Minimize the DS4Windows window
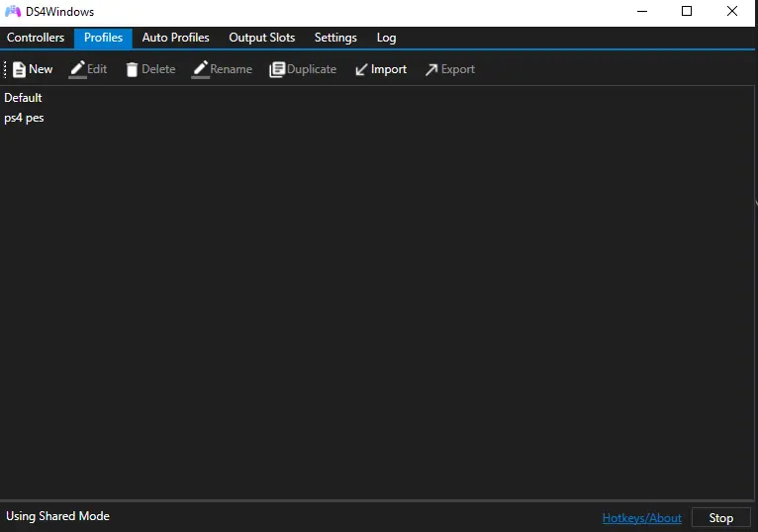 [642, 11]
